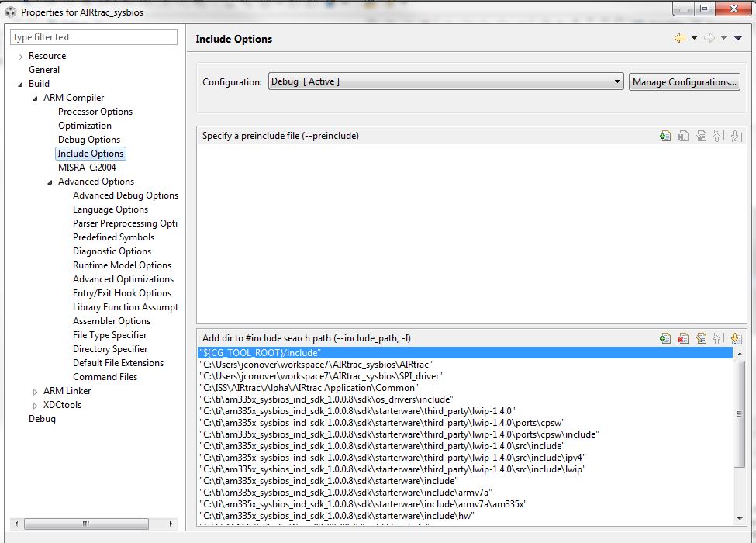Edit the preinclude file entry
Screen dimensions: 756x543
(702, 135)
